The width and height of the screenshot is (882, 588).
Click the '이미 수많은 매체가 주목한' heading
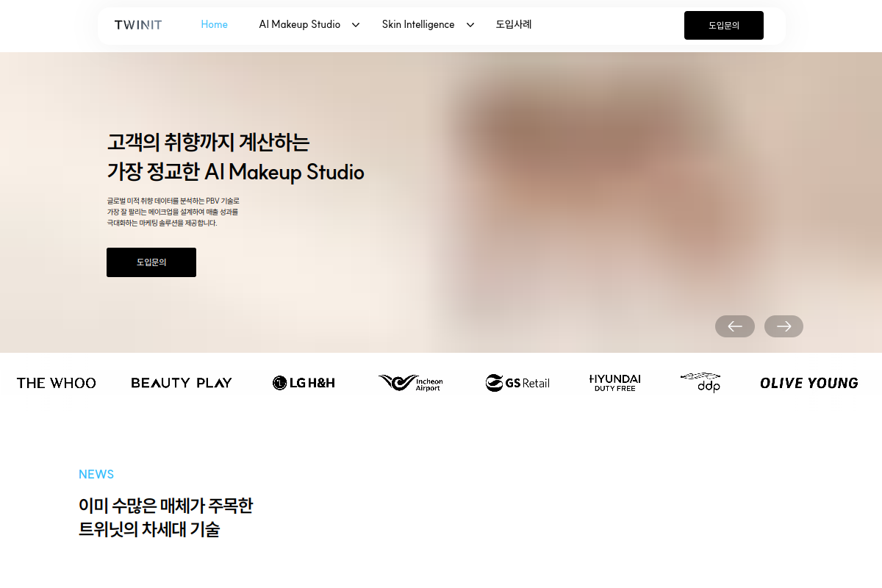[x=165, y=506]
